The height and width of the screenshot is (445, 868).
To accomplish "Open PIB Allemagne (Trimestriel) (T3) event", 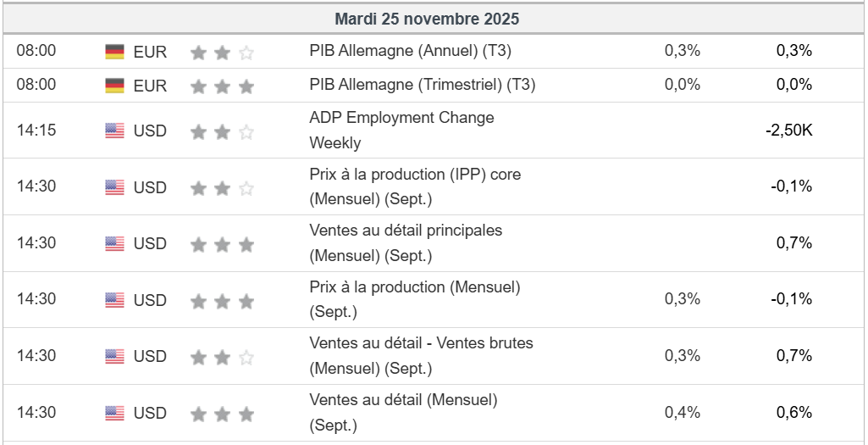I will 422,85.
